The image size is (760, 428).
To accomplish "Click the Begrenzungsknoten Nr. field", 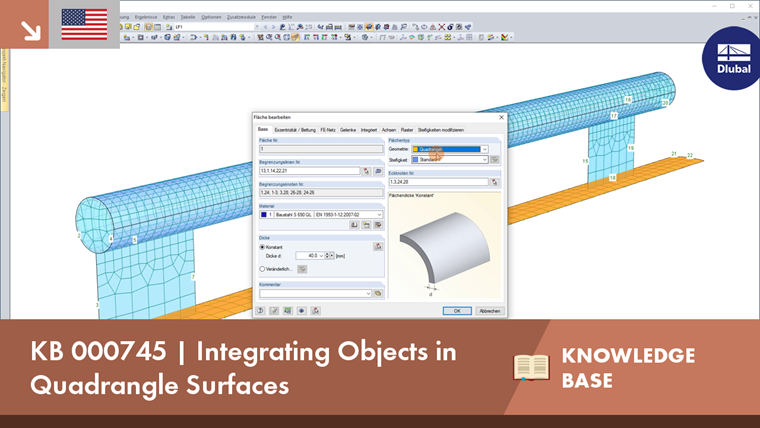I will [321, 193].
